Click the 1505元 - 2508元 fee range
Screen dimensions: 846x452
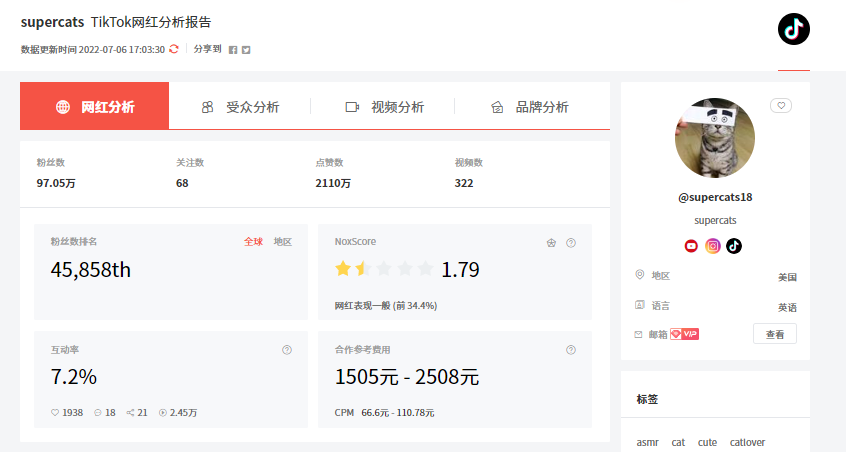pyautogui.click(x=407, y=376)
